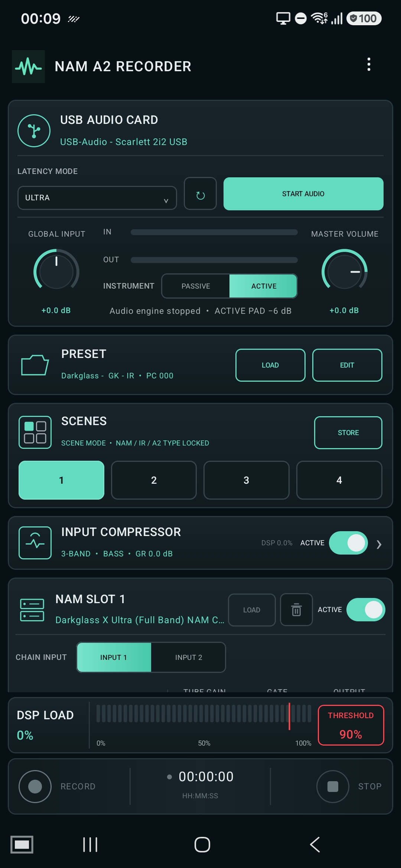The width and height of the screenshot is (401, 868).
Task: Tap the 'USB-Audio - Scarlett 2i2 USB' device name
Action: click(x=124, y=142)
